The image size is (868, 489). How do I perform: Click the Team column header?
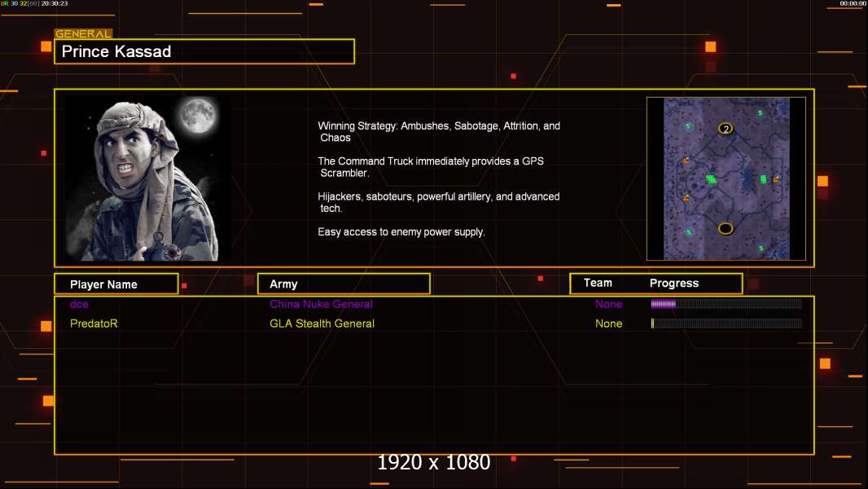598,283
